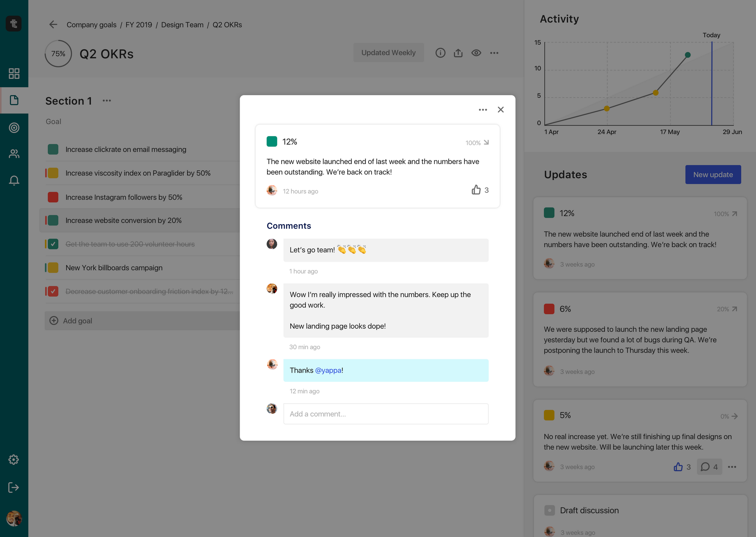Open the three-dot menu in the modal header

click(x=483, y=110)
